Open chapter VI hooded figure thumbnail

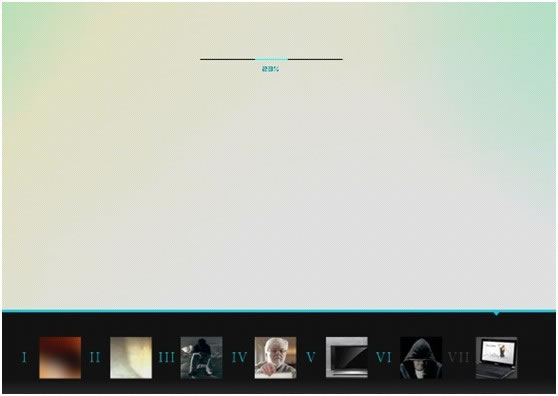coord(421,358)
